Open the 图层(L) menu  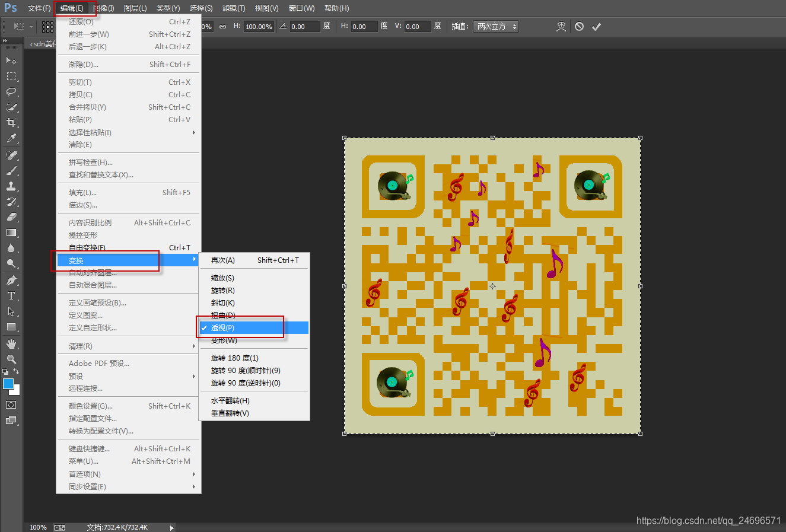[x=135, y=8]
